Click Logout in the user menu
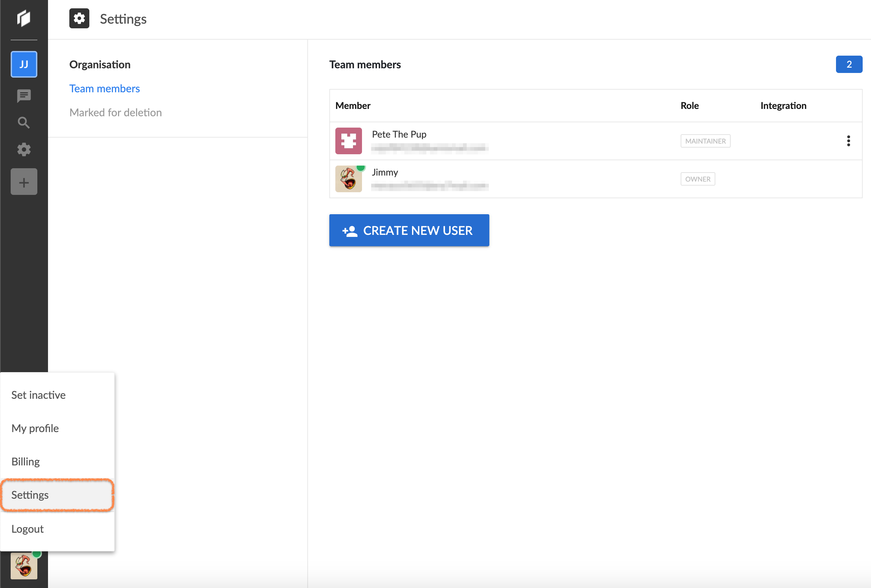The height and width of the screenshot is (588, 871). tap(27, 528)
